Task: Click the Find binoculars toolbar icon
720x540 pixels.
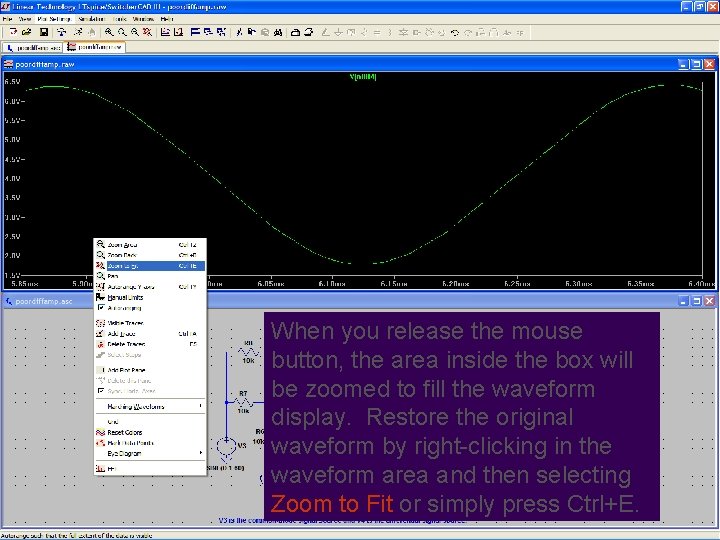Action: (x=278, y=32)
